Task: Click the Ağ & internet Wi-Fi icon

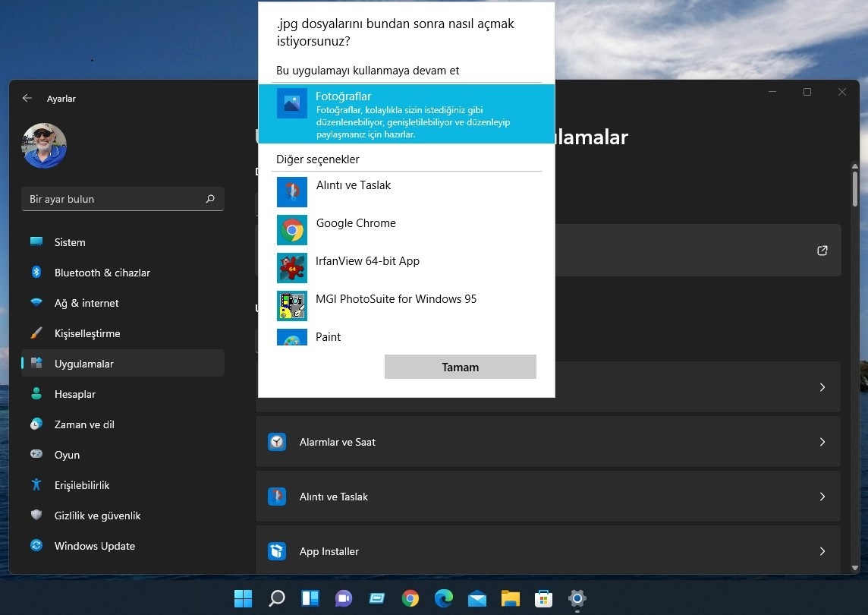Action: pyautogui.click(x=36, y=302)
